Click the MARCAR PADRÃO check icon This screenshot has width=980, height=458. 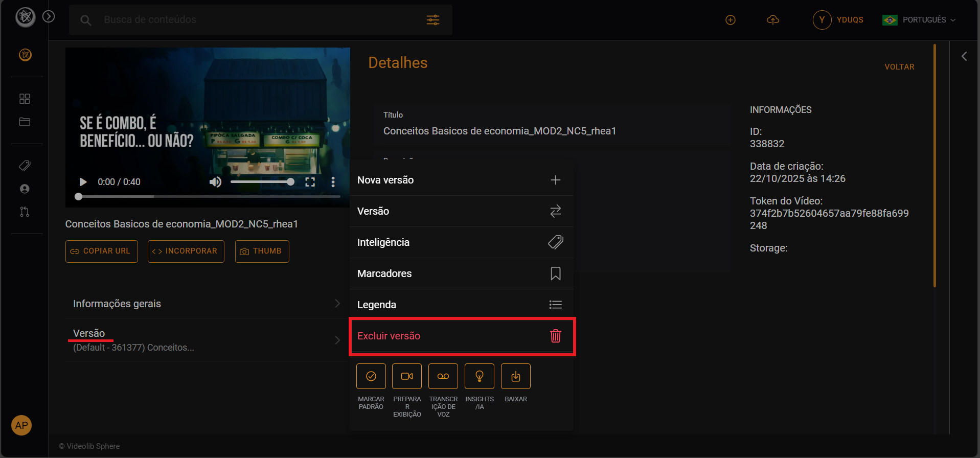point(371,376)
